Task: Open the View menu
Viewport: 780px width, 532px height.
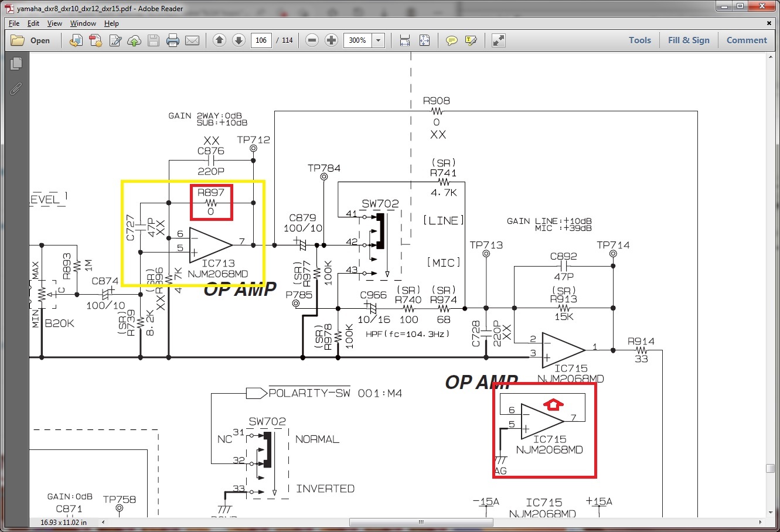Action: (55, 23)
